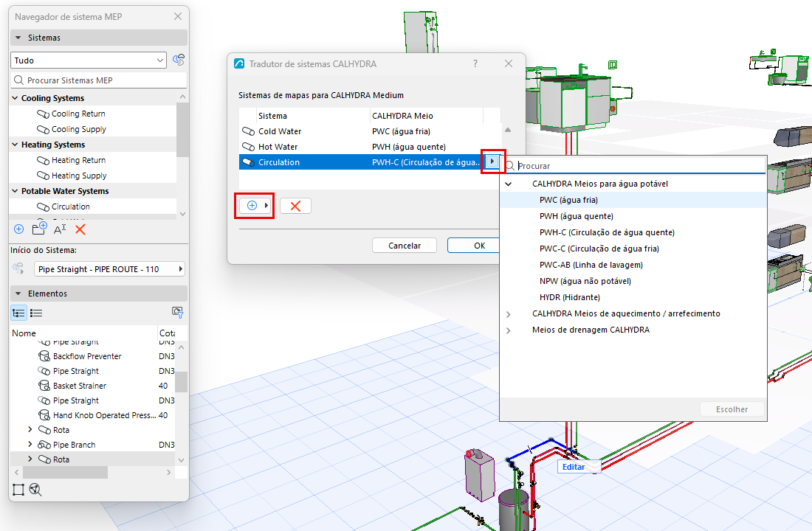Viewport: 812px width, 531px height.
Task: Collapse the Heating Systems group
Action: click(15, 145)
